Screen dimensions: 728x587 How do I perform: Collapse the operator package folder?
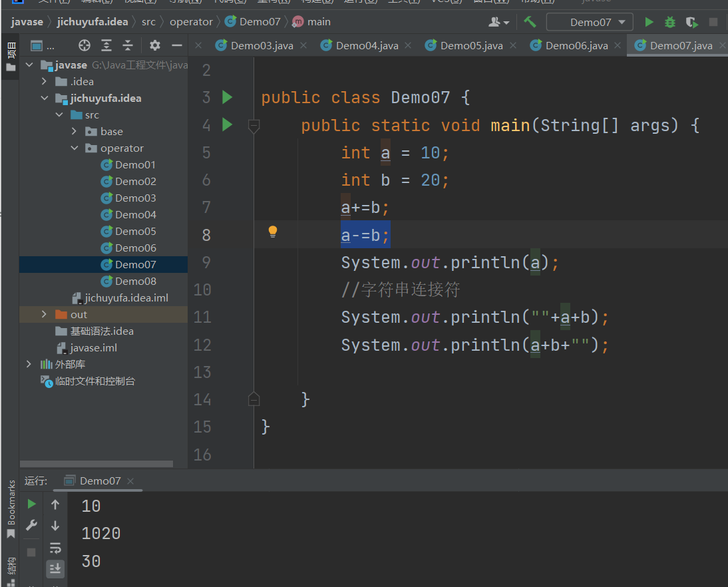click(75, 148)
